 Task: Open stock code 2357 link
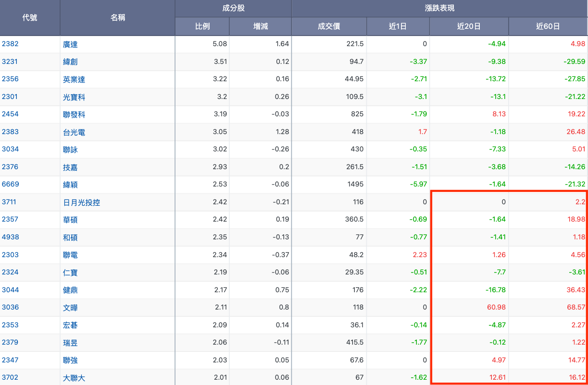[10, 219]
